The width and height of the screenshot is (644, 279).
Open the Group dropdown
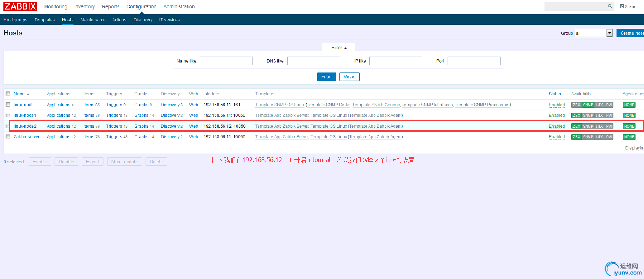click(x=593, y=33)
